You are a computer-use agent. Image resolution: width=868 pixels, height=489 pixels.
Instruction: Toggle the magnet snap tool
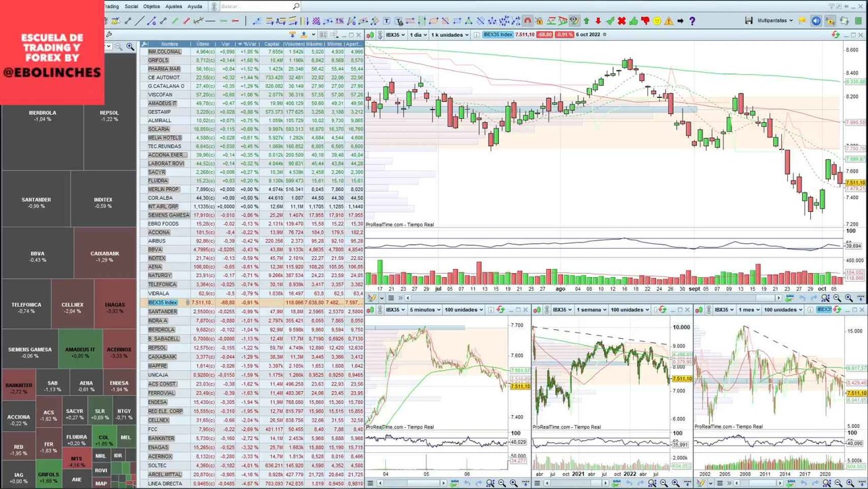528,21
